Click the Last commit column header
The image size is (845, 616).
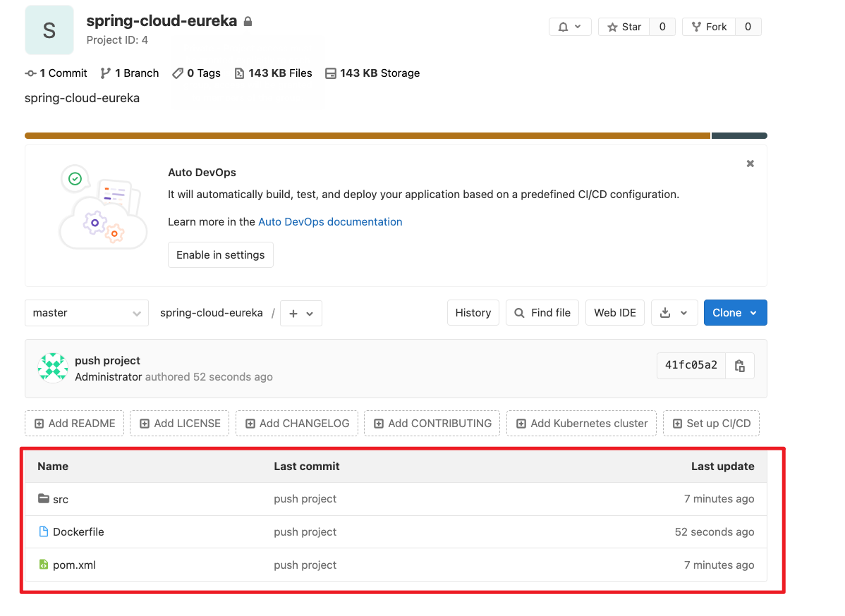pyautogui.click(x=307, y=467)
